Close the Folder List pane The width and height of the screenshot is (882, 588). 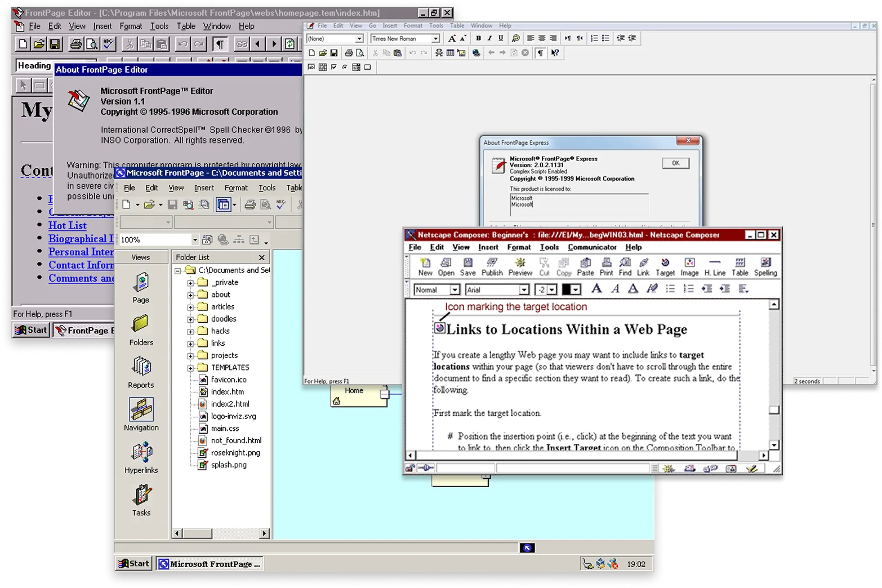click(261, 257)
